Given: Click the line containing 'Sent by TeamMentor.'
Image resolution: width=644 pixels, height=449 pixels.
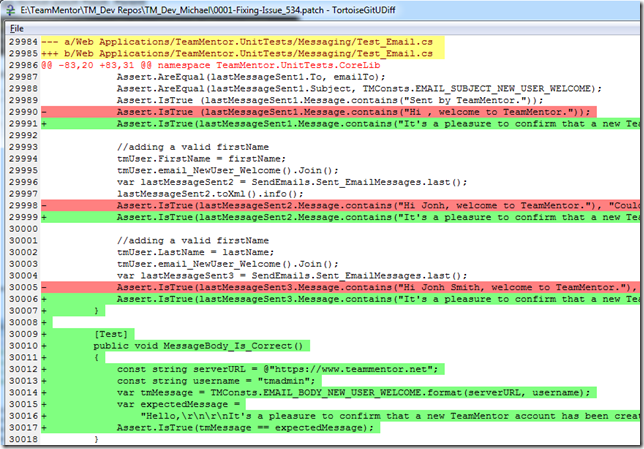Looking at the screenshot, I should [x=330, y=100].
